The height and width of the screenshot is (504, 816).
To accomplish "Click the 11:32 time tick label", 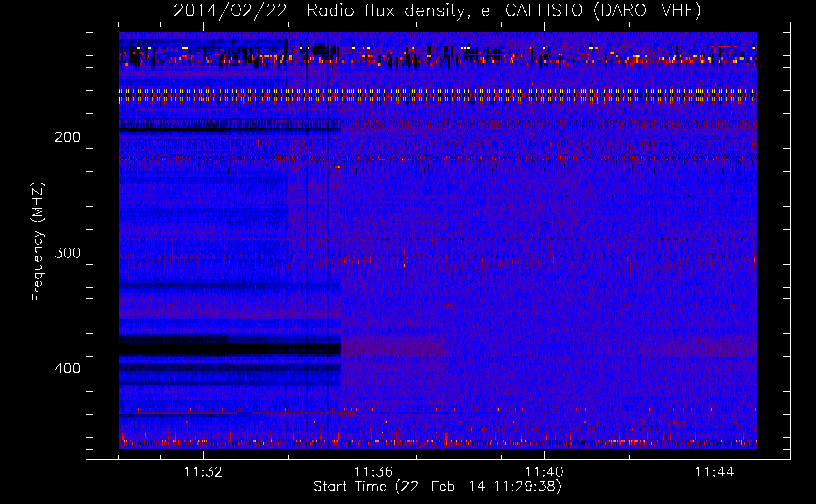I will pyautogui.click(x=203, y=472).
